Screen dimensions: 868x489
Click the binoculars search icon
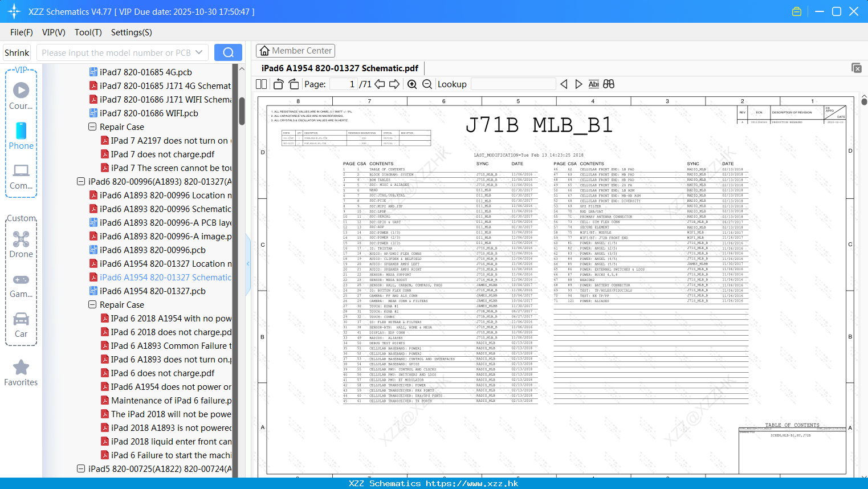coord(609,84)
